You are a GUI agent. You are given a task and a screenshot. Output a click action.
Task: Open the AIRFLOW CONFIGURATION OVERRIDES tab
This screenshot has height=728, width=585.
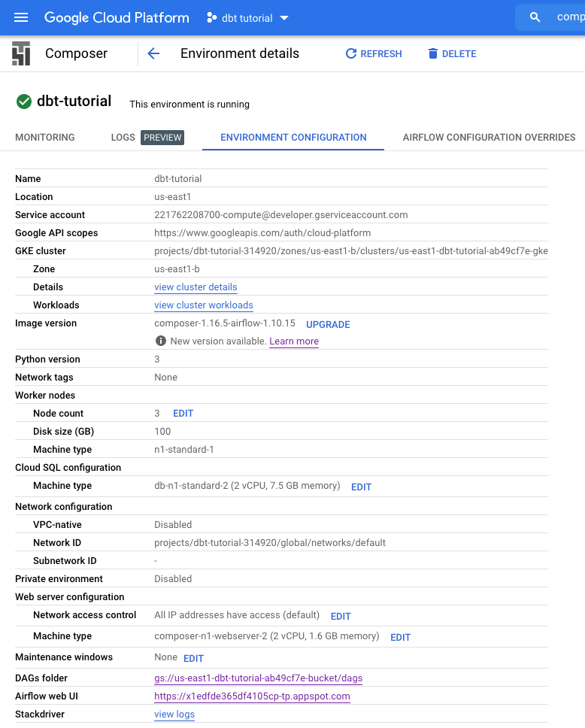pyautogui.click(x=488, y=138)
